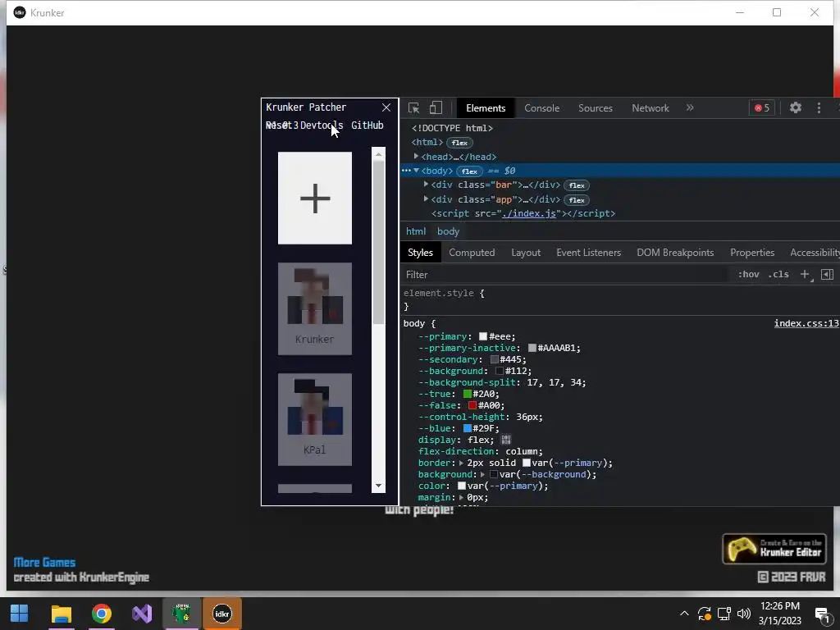Click the plus tile to add a patch
840x630 pixels.
[x=315, y=198]
